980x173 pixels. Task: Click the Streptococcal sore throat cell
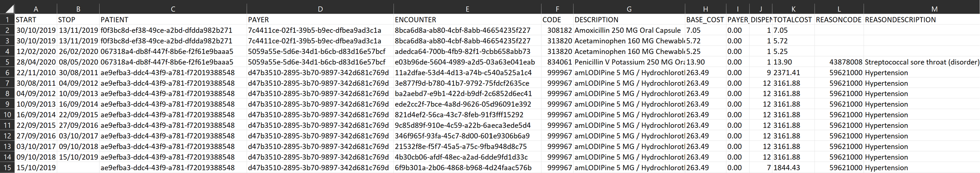[x=922, y=62]
